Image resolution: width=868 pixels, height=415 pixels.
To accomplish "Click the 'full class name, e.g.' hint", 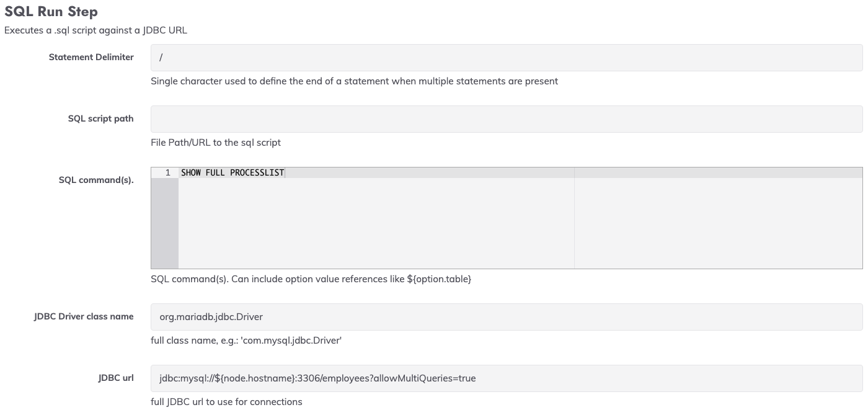I will (x=246, y=341).
